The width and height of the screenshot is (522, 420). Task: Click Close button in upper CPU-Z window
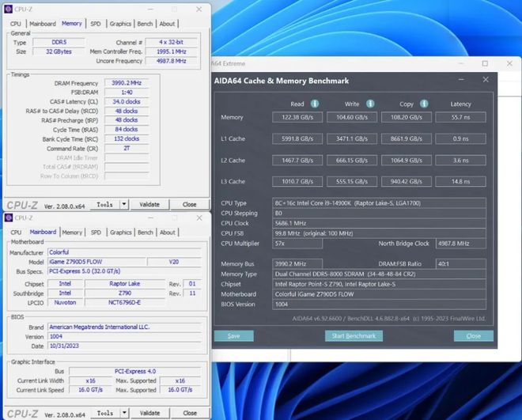[x=190, y=204]
